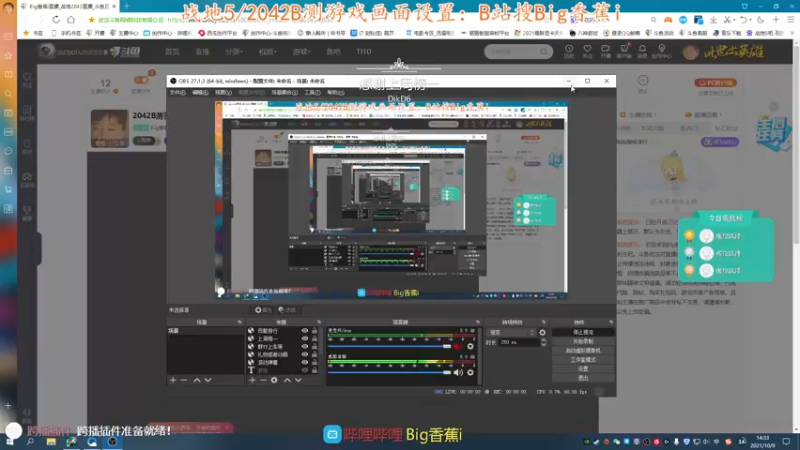Image resolution: width=800 pixels, height=450 pixels.
Task: Open the OBS 工具 menu
Action: [312, 93]
